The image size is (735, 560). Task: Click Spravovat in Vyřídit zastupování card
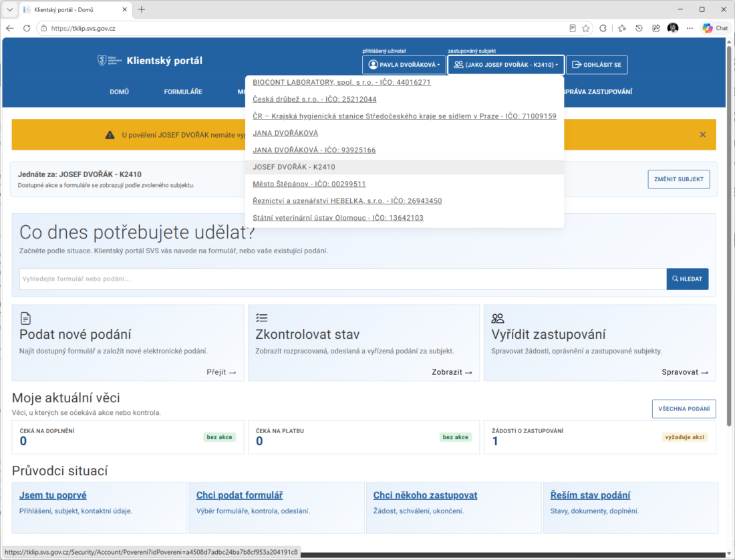[x=685, y=372]
